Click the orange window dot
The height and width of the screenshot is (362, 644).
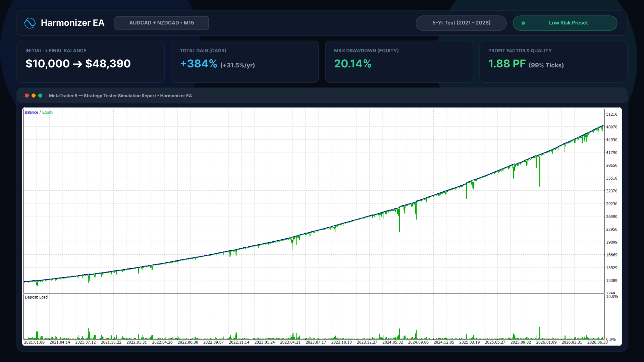(34, 96)
